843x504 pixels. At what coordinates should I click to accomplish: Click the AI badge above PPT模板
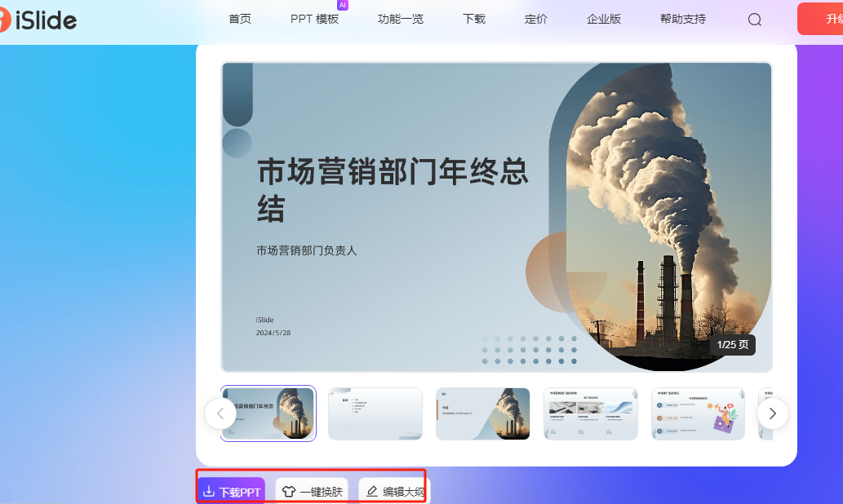point(342,6)
